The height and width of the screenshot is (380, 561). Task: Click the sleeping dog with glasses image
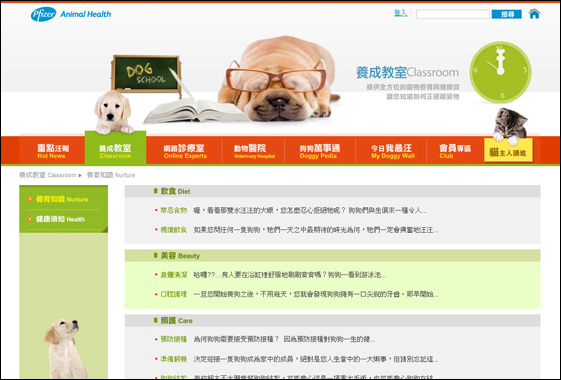click(x=279, y=78)
